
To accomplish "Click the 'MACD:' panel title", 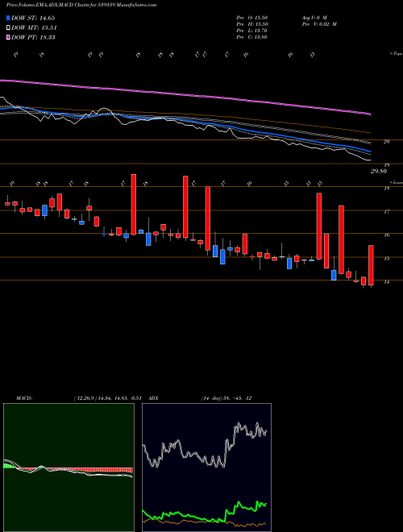I will click(24, 398).
